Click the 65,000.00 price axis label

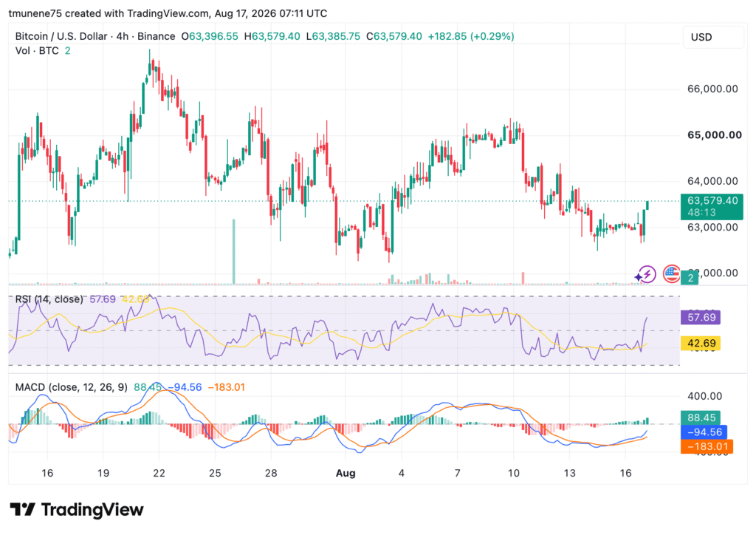coord(715,135)
